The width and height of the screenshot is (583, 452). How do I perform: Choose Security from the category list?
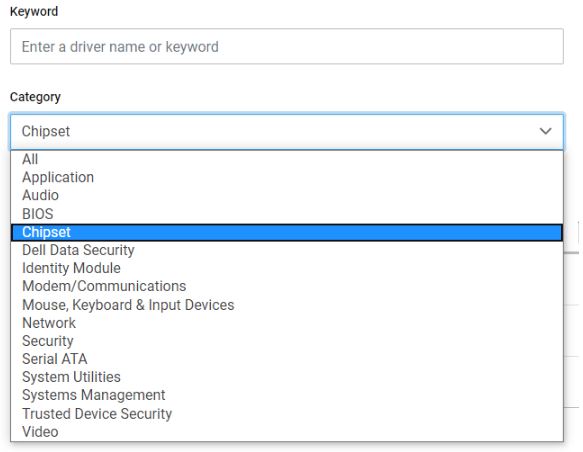click(287, 341)
